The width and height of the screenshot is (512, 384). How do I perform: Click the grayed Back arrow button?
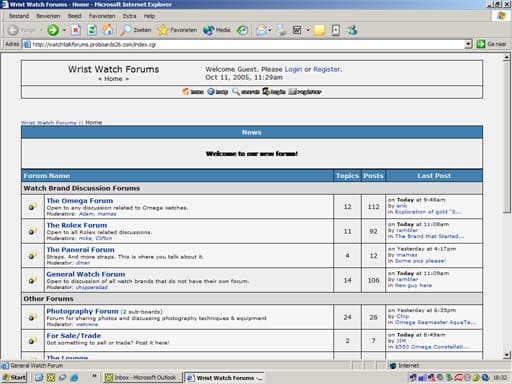[13, 30]
